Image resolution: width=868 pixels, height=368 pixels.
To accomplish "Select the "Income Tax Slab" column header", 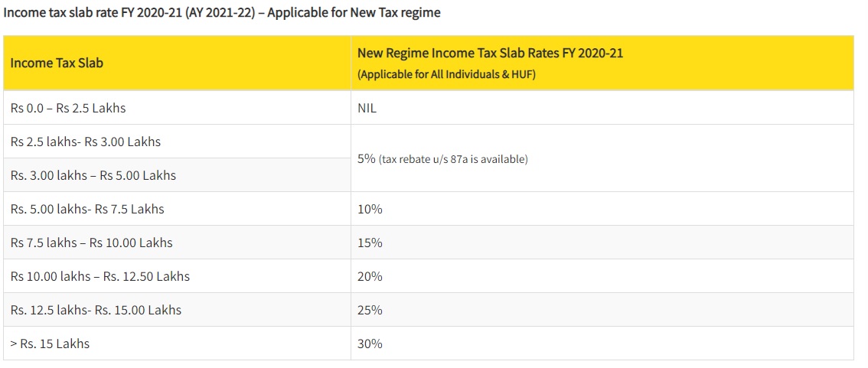I will [57, 63].
